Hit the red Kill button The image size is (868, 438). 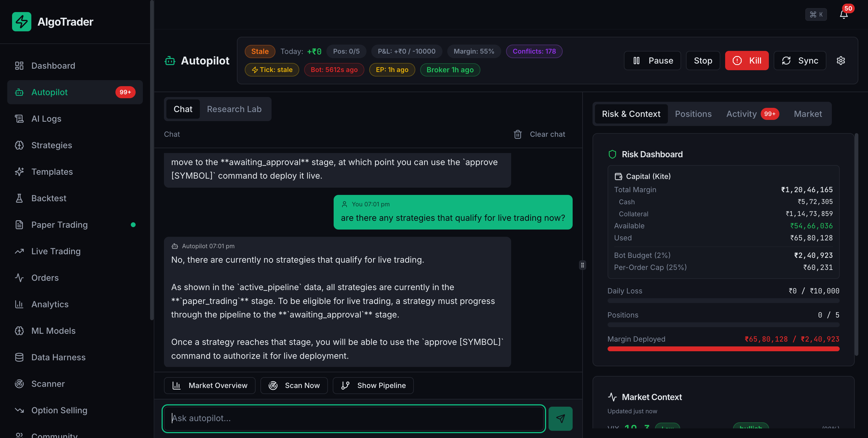(x=747, y=61)
